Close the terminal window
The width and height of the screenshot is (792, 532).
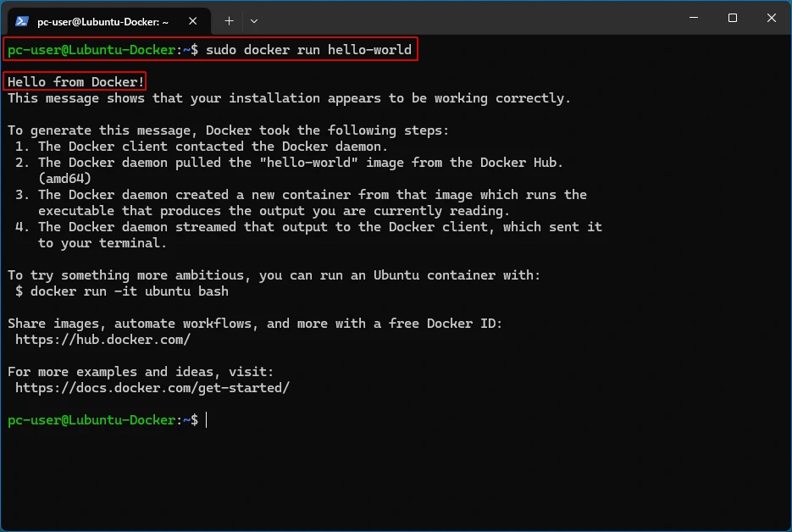coord(772,19)
